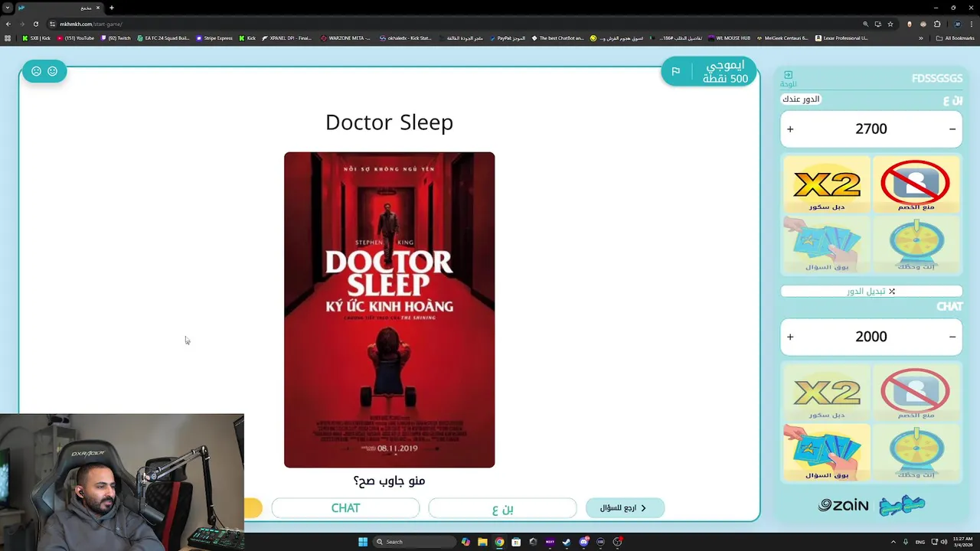980x551 pixels.
Task: Select CHAT team's steal question cards
Action: [827, 452]
